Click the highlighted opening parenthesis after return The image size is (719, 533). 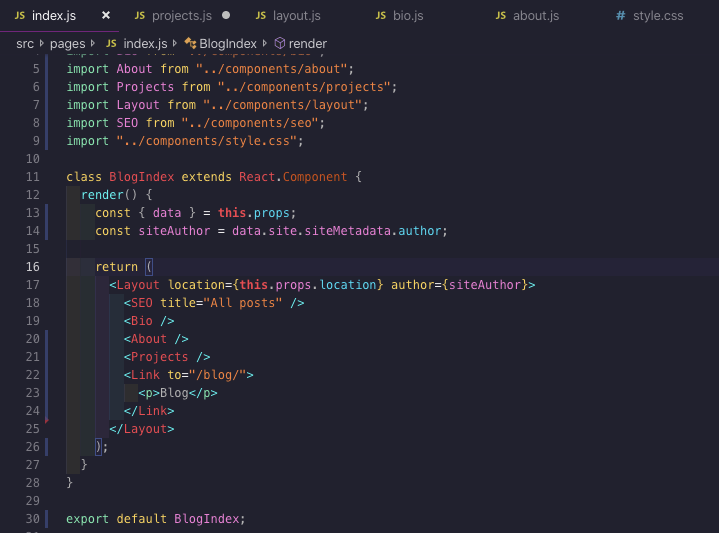click(149, 266)
